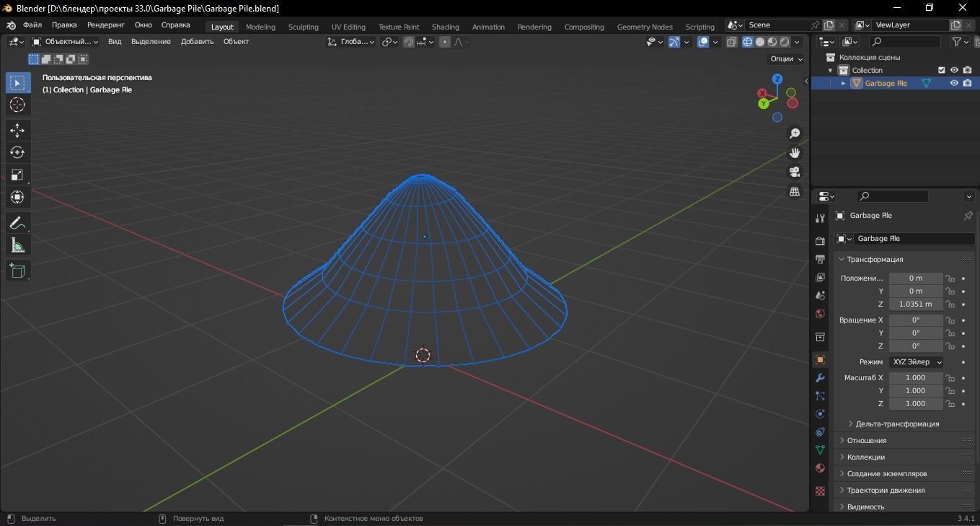Open the Scene properties tab
This screenshot has height=526, width=980.
coord(820,295)
